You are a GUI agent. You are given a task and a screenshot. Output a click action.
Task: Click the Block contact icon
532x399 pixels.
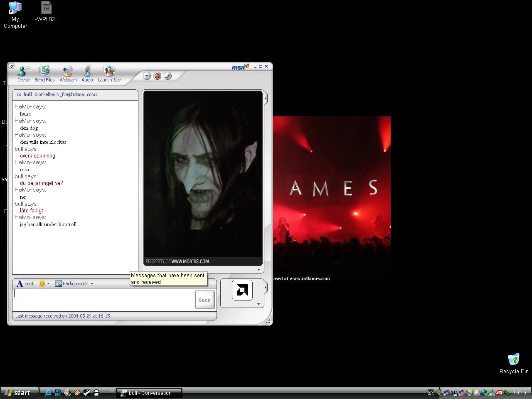157,76
